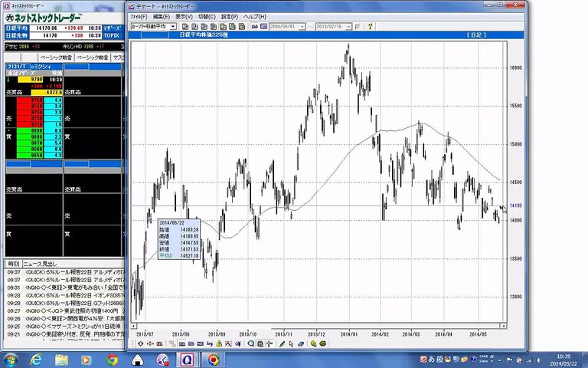Click the yellow-green magnifier icon
This screenshot has width=588, height=368.
[313, 343]
